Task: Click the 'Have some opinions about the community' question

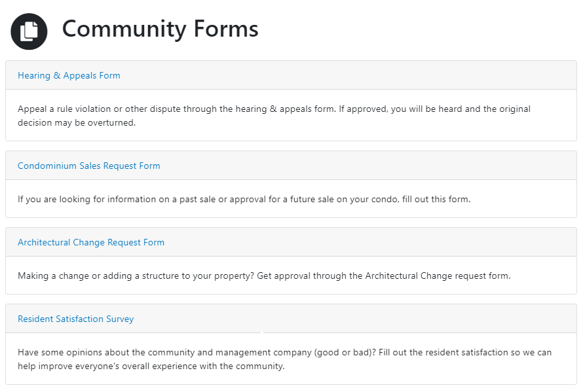Action: pos(197,352)
